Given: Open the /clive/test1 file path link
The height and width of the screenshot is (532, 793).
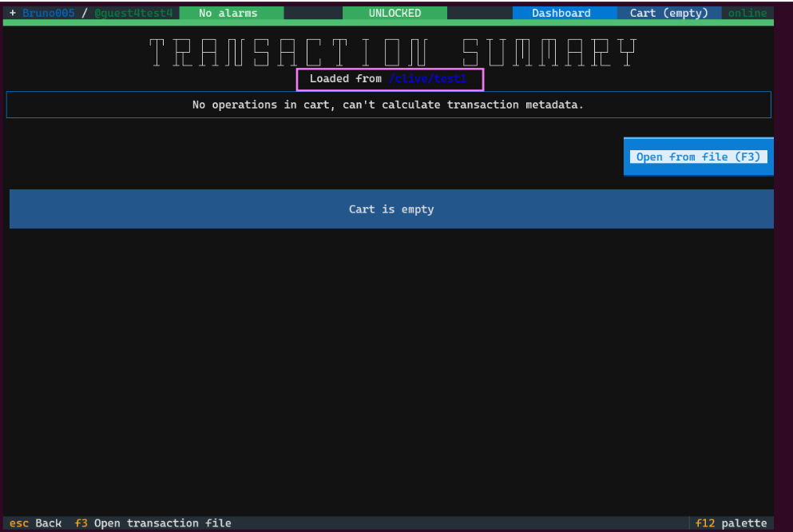Looking at the screenshot, I should [x=426, y=79].
